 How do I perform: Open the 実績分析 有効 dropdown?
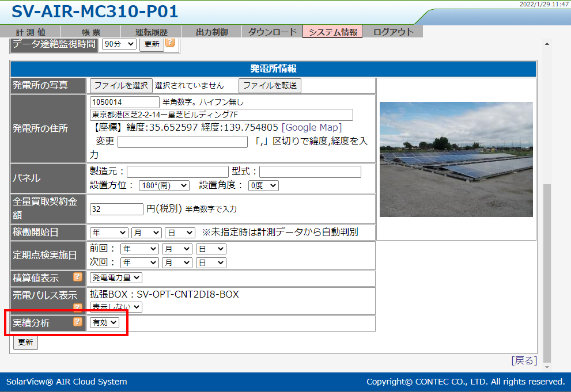coord(104,323)
